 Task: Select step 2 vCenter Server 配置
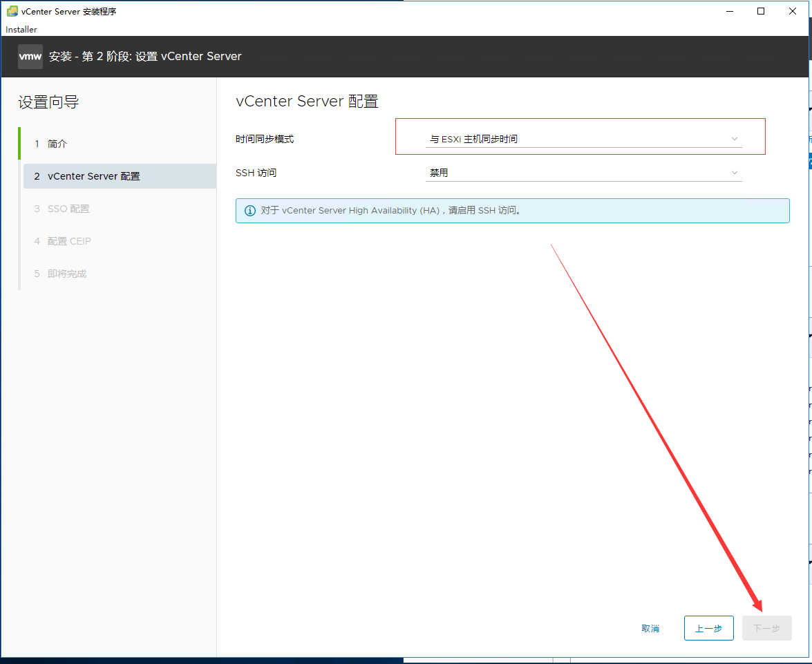click(120, 176)
